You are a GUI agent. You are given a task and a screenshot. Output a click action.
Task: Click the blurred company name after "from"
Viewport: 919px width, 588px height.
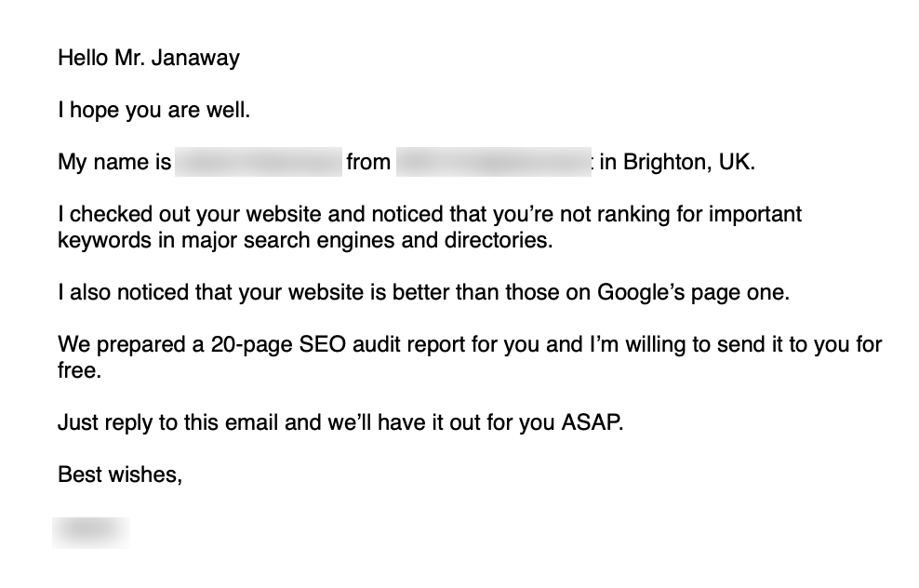[x=494, y=162]
